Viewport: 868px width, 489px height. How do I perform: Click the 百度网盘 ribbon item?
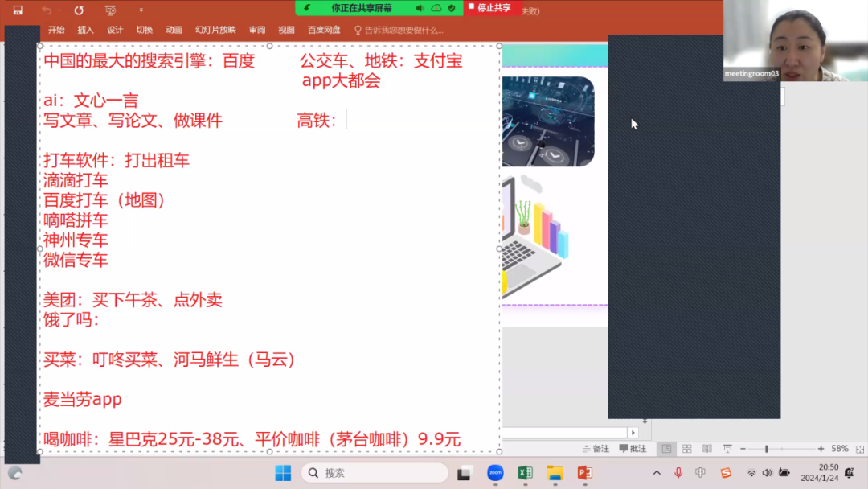pyautogui.click(x=323, y=29)
